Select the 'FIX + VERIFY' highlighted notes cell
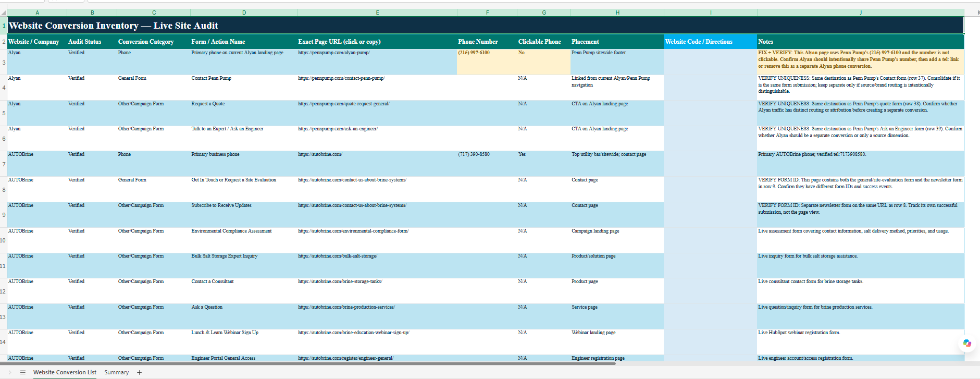Viewport: 980px width, 379px height. 860,62
